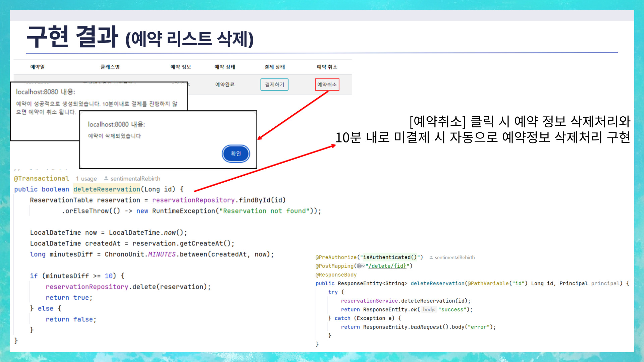Click the globe icon beside PostMapping URL
The image size is (644, 362).
coord(360,266)
